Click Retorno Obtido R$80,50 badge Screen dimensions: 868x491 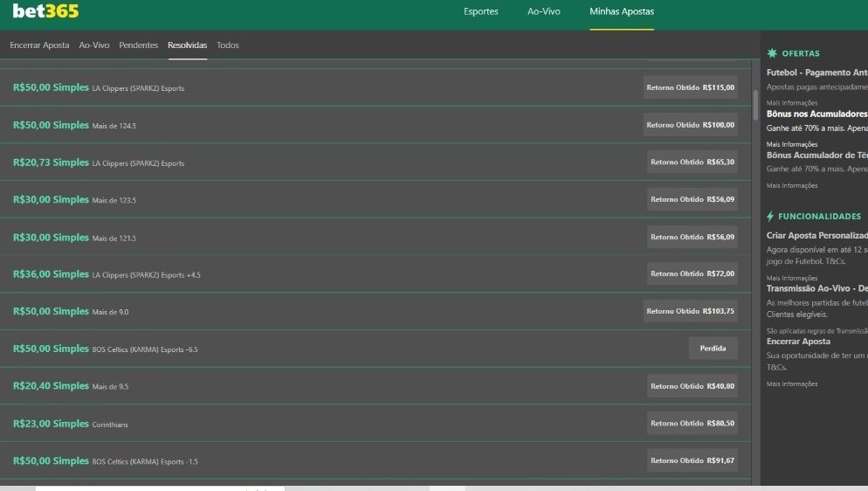(692, 423)
